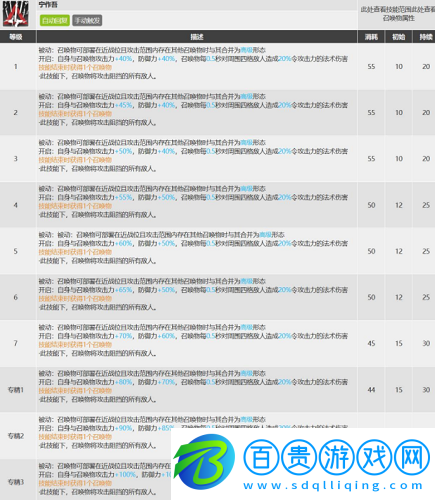Select level cell 2
This screenshot has width=435, height=500.
coord(16,113)
